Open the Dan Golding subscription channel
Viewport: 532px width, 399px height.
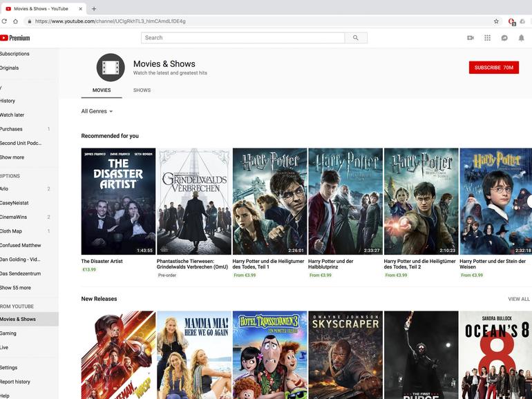click(x=20, y=260)
